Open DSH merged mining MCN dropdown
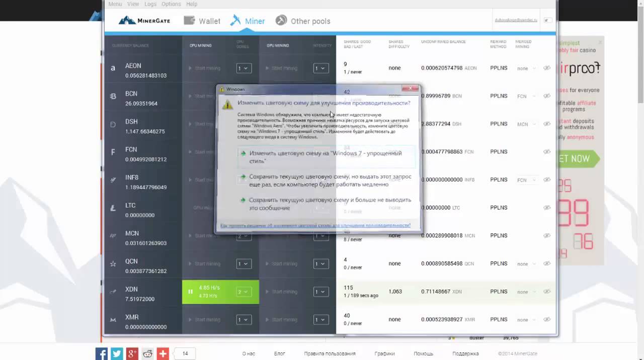The width and height of the screenshot is (644, 360). tap(526, 124)
